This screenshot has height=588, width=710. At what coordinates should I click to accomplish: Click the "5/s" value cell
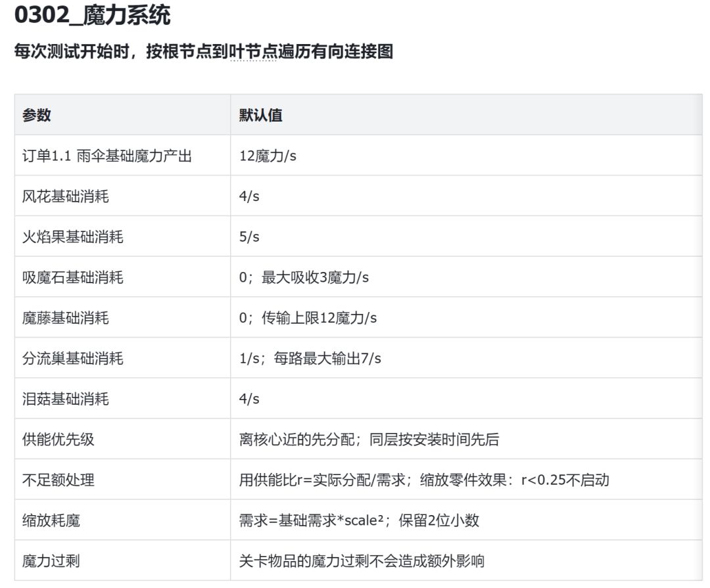[x=466, y=237]
